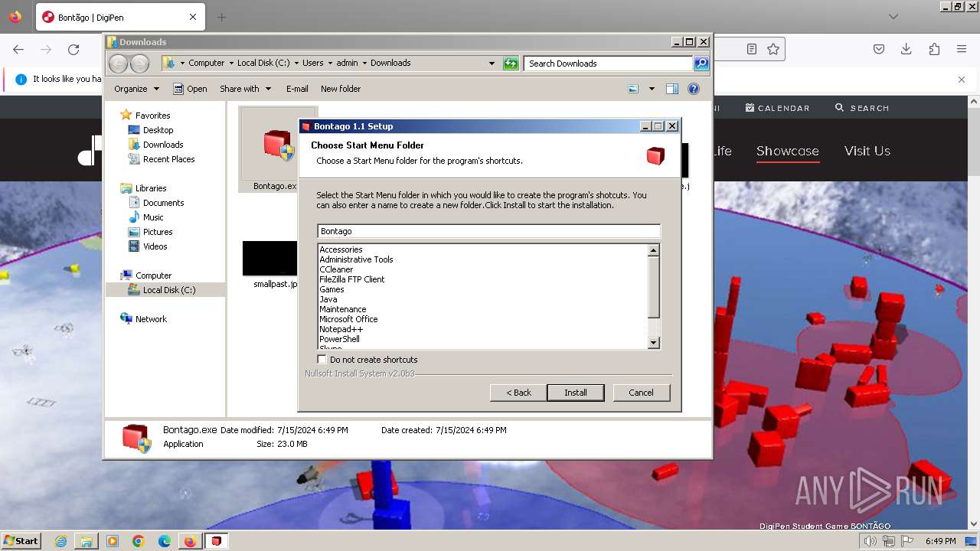Select Music under Libraries
The height and width of the screenshot is (551, 980).
pyautogui.click(x=153, y=217)
